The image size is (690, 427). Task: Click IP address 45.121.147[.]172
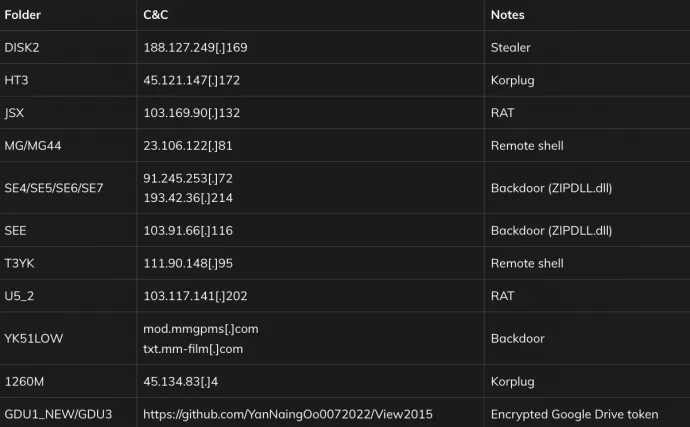click(x=192, y=80)
